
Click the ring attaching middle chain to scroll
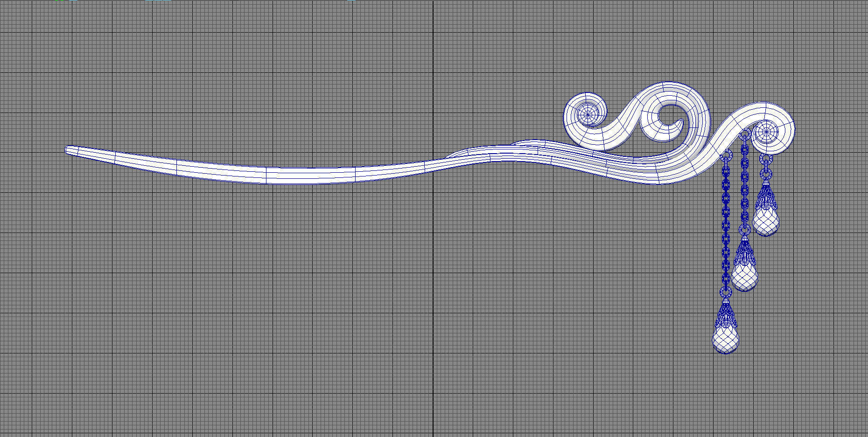[x=745, y=135]
